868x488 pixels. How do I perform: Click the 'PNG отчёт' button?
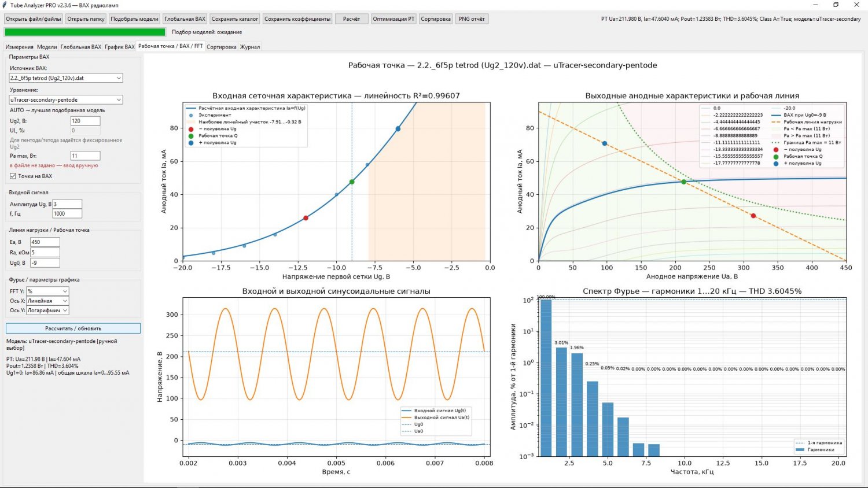(x=472, y=19)
